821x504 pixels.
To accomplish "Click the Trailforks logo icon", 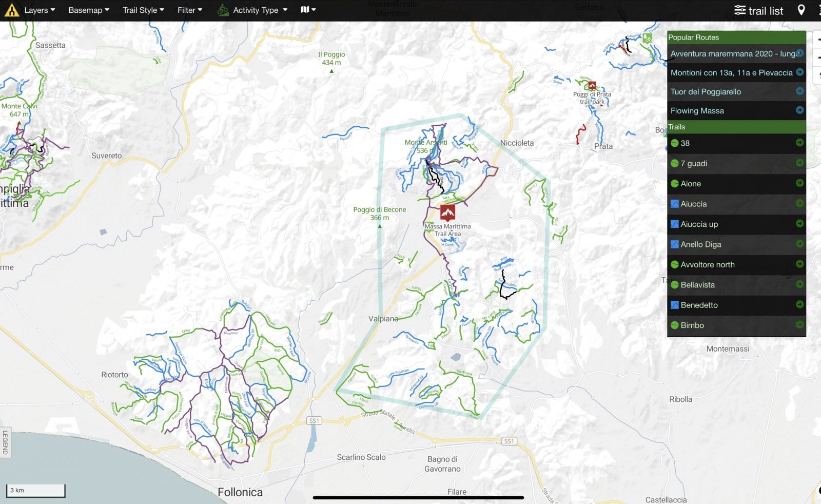I will (11, 10).
